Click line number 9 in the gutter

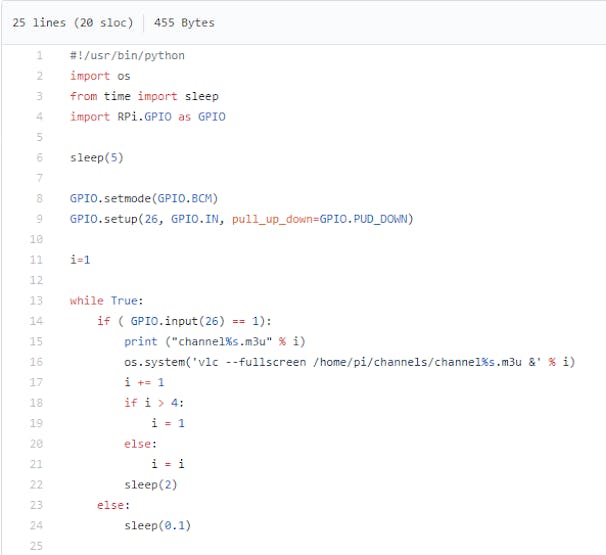click(x=39, y=219)
